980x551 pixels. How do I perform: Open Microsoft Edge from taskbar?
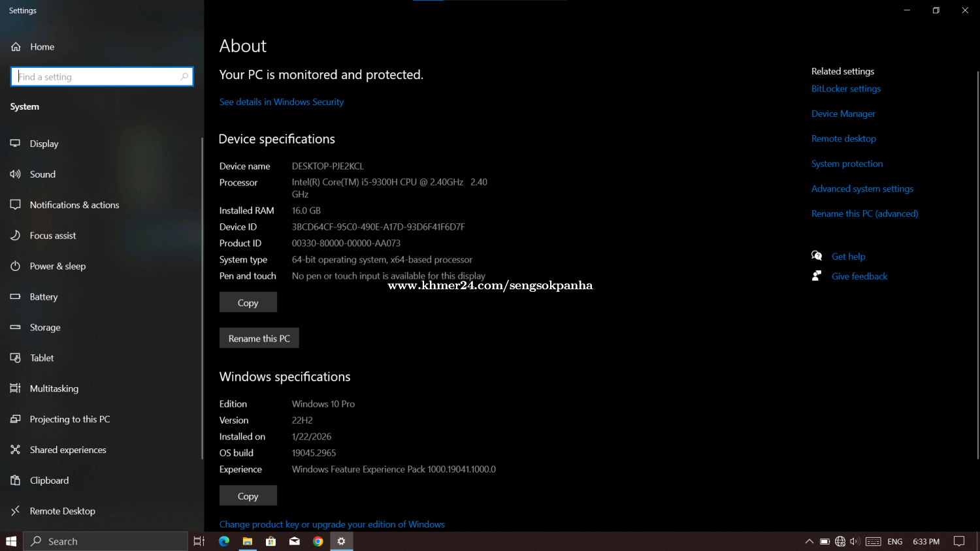(224, 541)
